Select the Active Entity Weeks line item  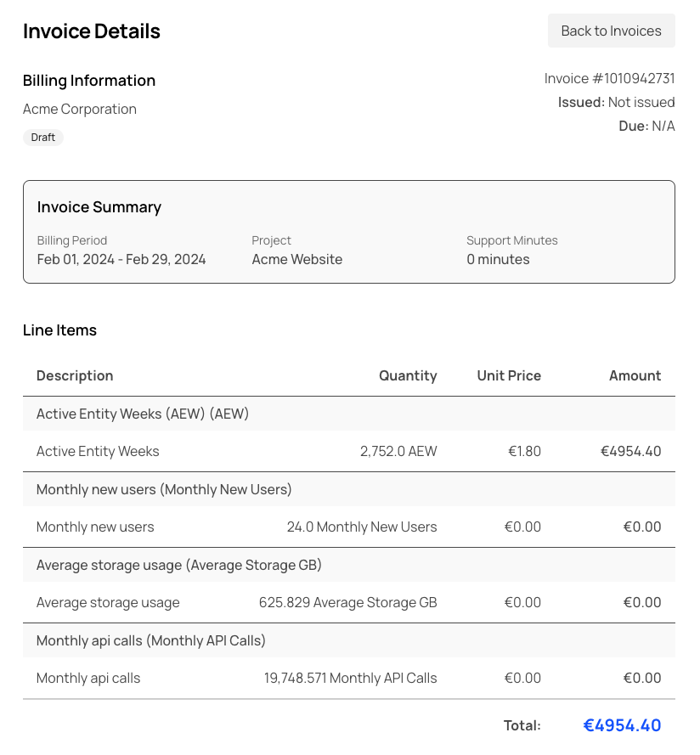pyautogui.click(x=98, y=451)
